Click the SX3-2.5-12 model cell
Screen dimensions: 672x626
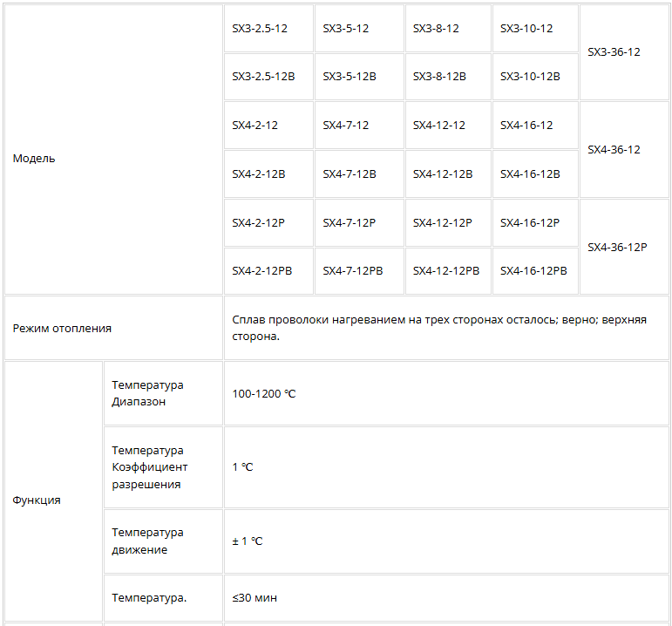pyautogui.click(x=268, y=28)
